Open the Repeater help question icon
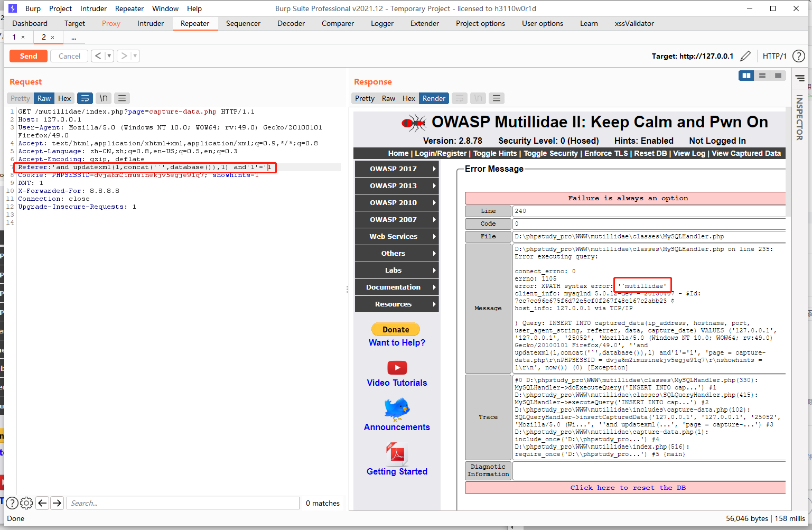The height and width of the screenshot is (530, 812). pyautogui.click(x=799, y=56)
